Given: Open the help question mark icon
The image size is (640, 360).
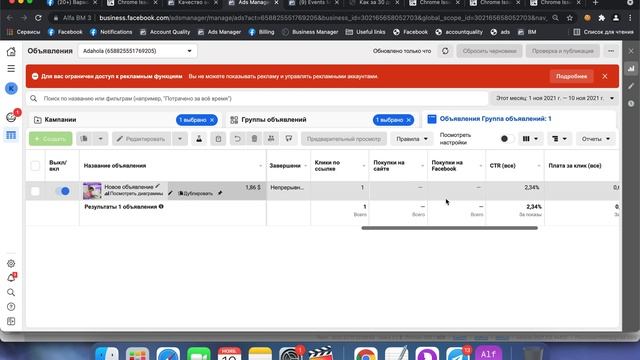Looking at the screenshot, I should pyautogui.click(x=11, y=307).
